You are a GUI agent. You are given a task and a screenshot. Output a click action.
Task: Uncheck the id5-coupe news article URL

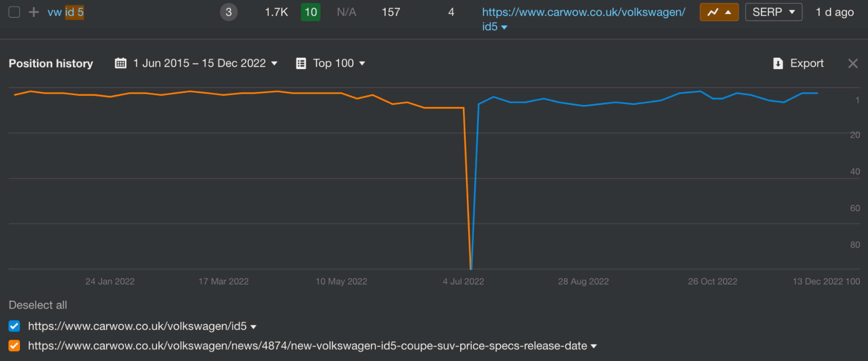pos(14,346)
